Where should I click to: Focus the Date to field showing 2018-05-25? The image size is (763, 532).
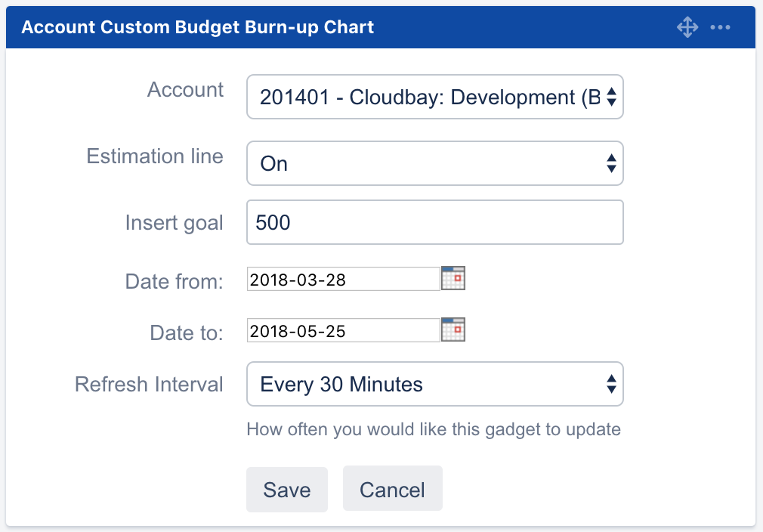click(x=343, y=330)
